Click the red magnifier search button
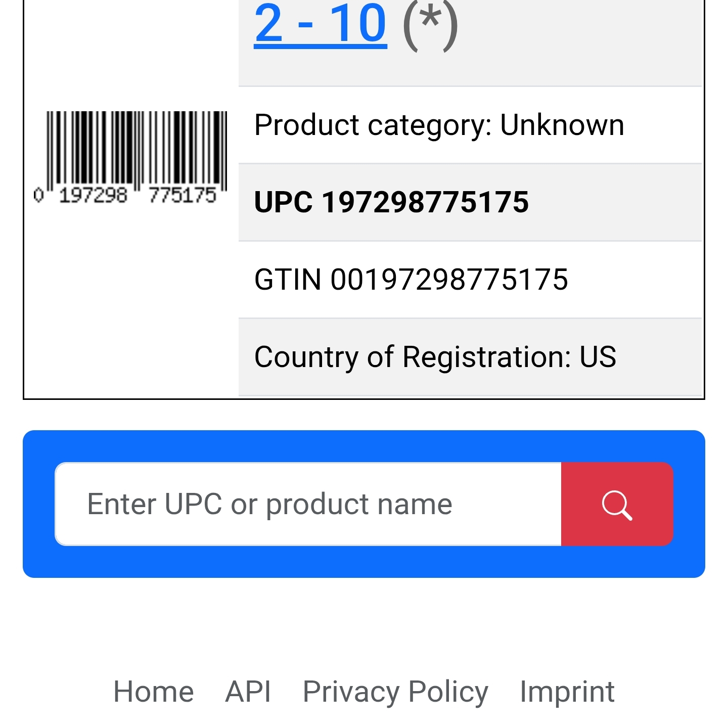Screen dimensions: 728x728 [x=617, y=504]
